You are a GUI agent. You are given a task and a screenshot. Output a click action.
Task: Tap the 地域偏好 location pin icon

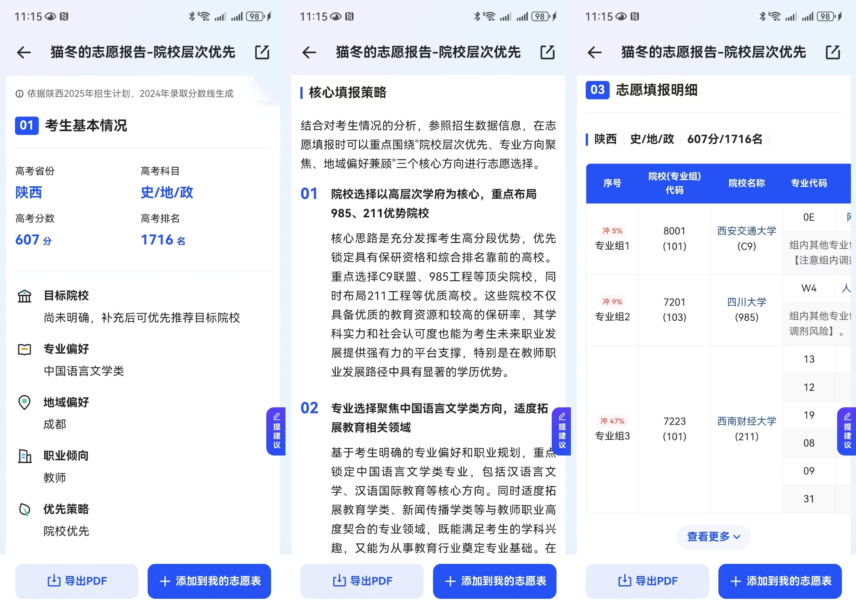coord(25,402)
